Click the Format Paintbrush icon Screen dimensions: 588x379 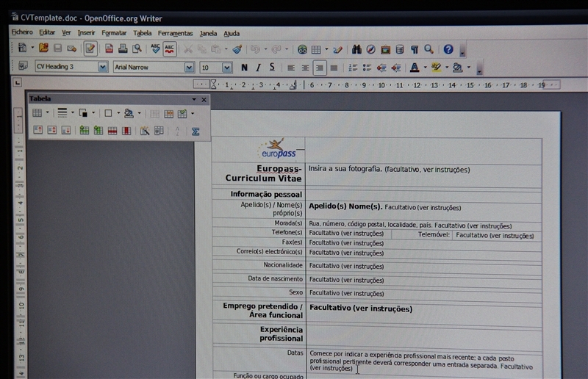[237, 49]
